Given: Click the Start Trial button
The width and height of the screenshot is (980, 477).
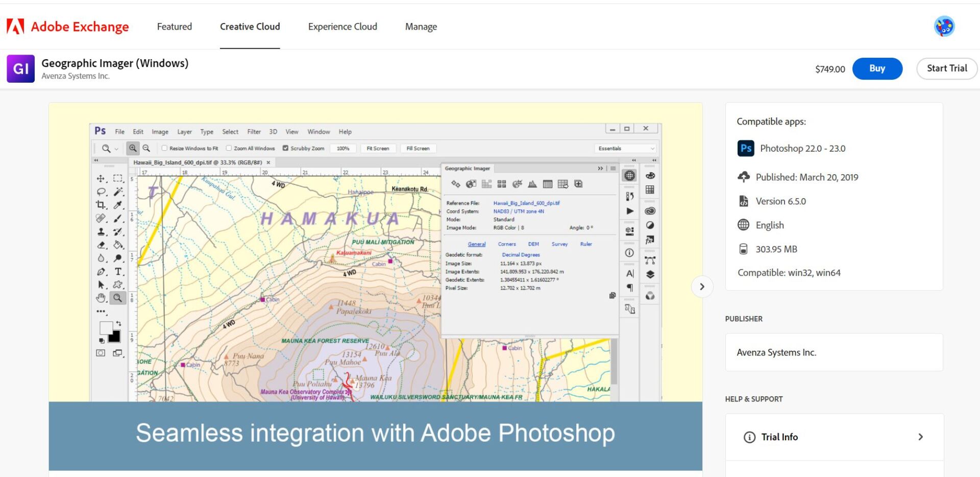Looking at the screenshot, I should (x=947, y=68).
